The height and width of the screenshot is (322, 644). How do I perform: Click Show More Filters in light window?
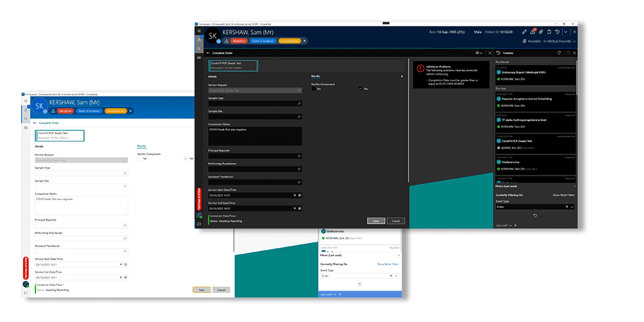tap(388, 264)
